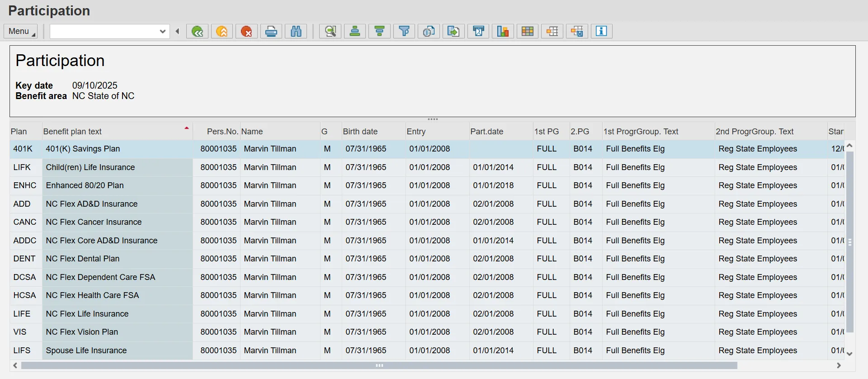Screen dimensions: 868x379
Task: Click the chart graphic icon
Action: (x=503, y=31)
